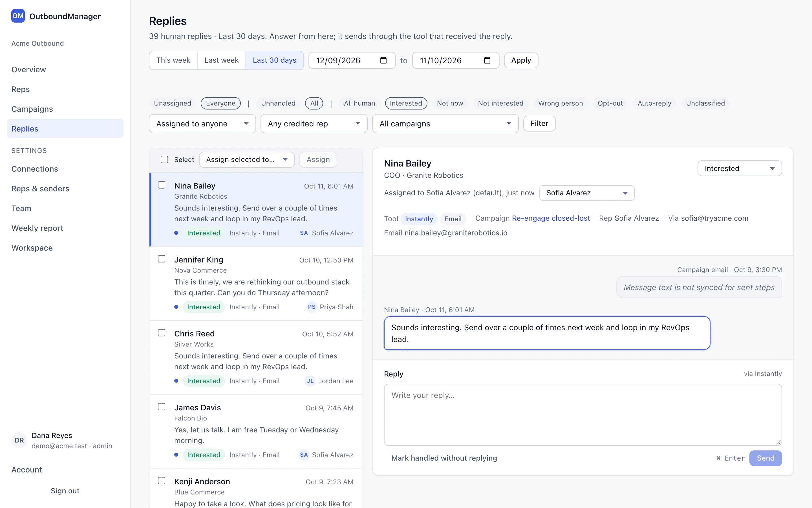Select the Wrong person filter chip

[560, 103]
